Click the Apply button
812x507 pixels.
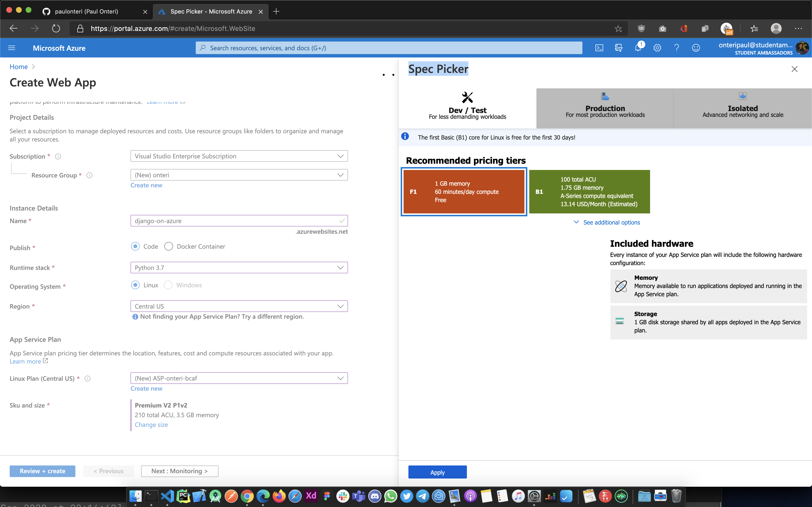(437, 472)
